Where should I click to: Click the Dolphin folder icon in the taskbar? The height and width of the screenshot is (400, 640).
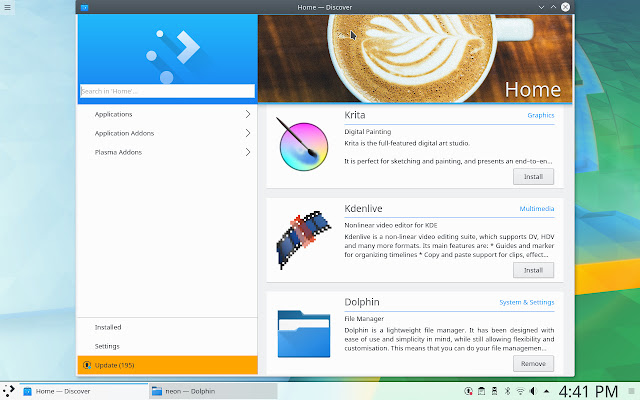click(x=157, y=391)
